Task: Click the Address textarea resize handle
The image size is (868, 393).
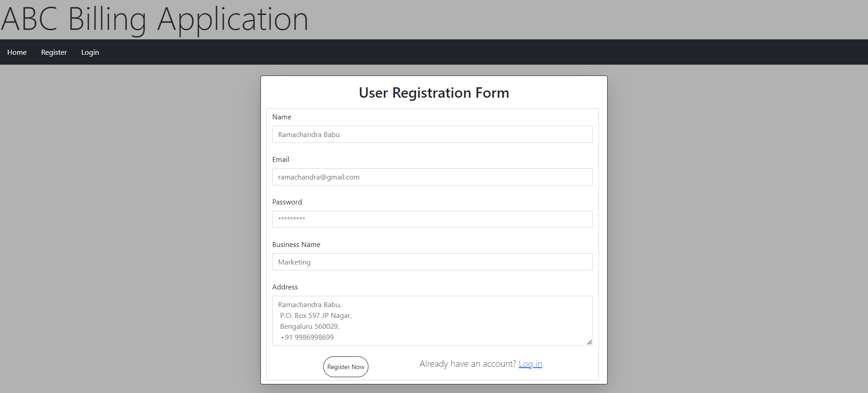Action: point(589,342)
